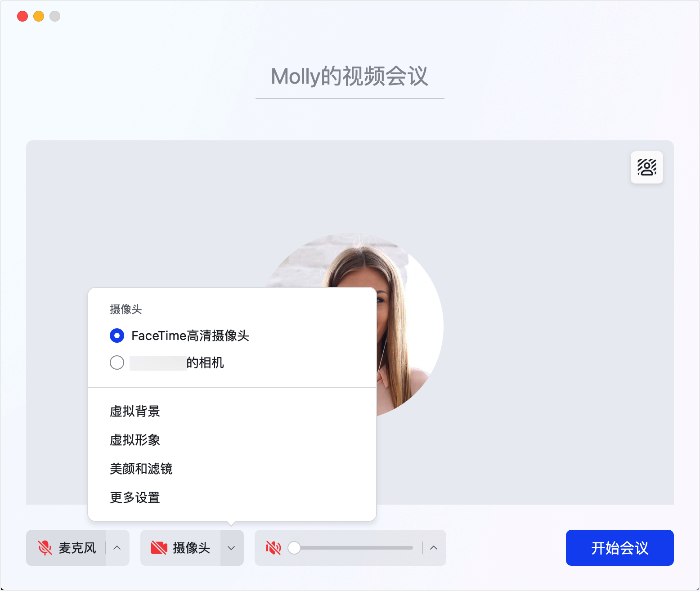Viewport: 700px width, 591px height.
Task: Enable video using the crossed-out camera symbol
Action: pyautogui.click(x=160, y=548)
